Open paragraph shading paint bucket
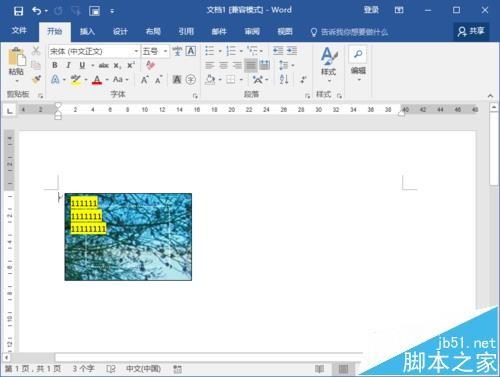500x377 pixels. pyautogui.click(x=210, y=80)
